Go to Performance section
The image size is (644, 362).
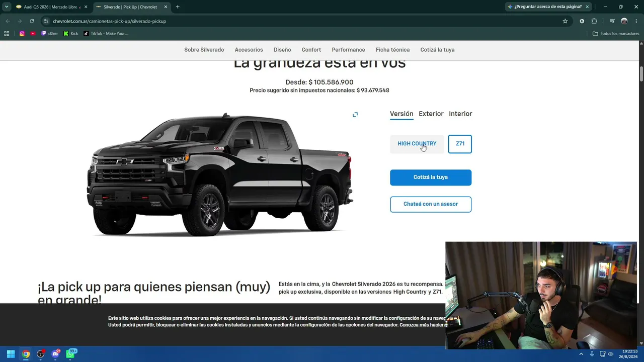pos(348,50)
